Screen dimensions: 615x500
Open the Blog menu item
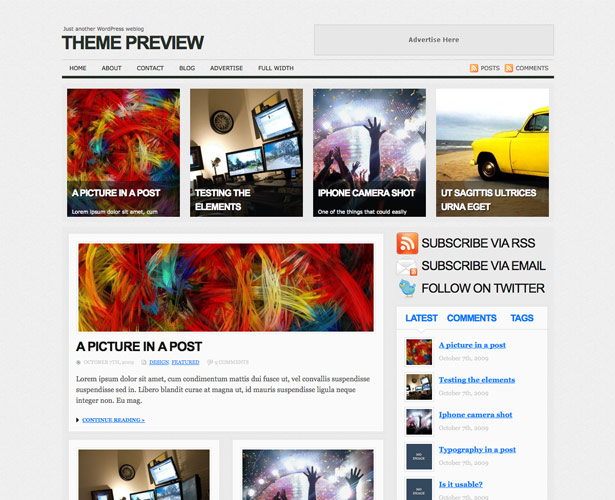(187, 68)
